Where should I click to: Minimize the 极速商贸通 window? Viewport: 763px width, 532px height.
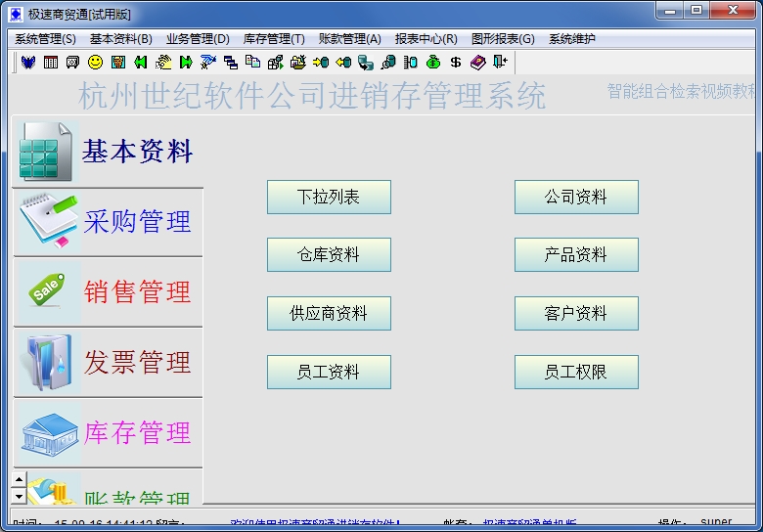click(x=670, y=11)
